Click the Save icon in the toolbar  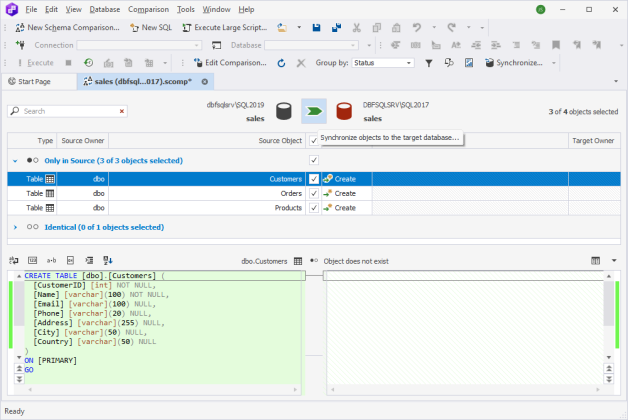coord(316,28)
